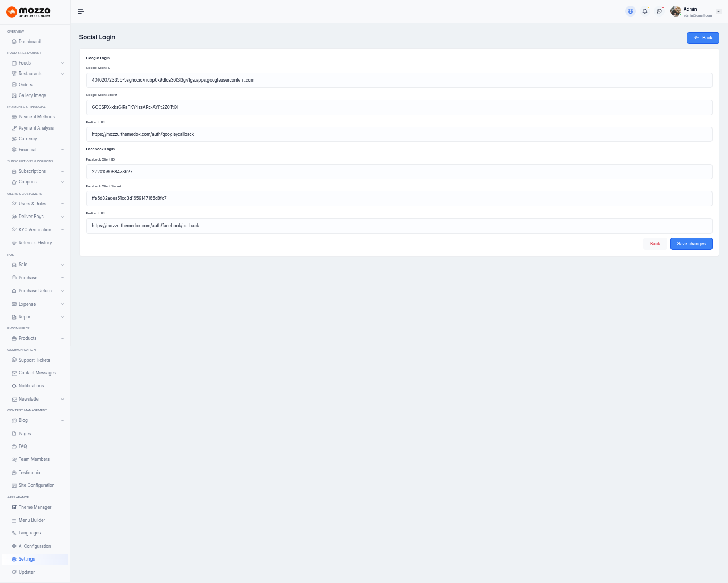Click the Admin profile avatar
This screenshot has height=583, width=728.
click(x=676, y=11)
